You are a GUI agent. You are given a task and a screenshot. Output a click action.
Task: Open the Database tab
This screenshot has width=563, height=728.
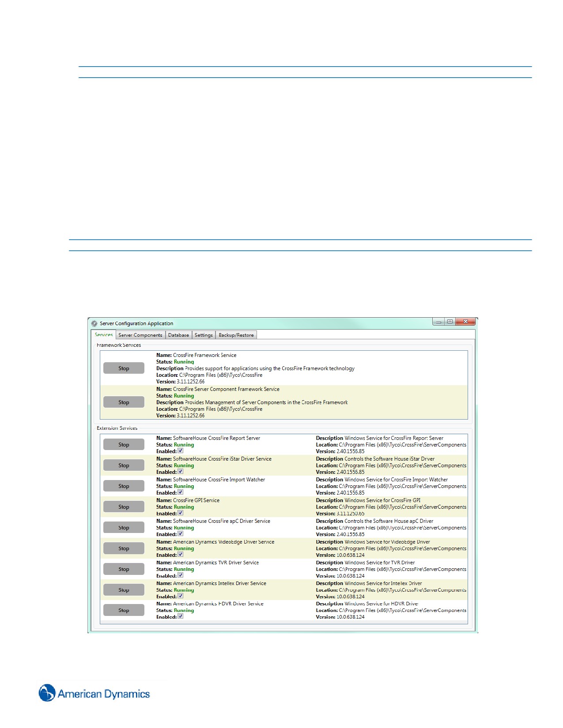[178, 335]
